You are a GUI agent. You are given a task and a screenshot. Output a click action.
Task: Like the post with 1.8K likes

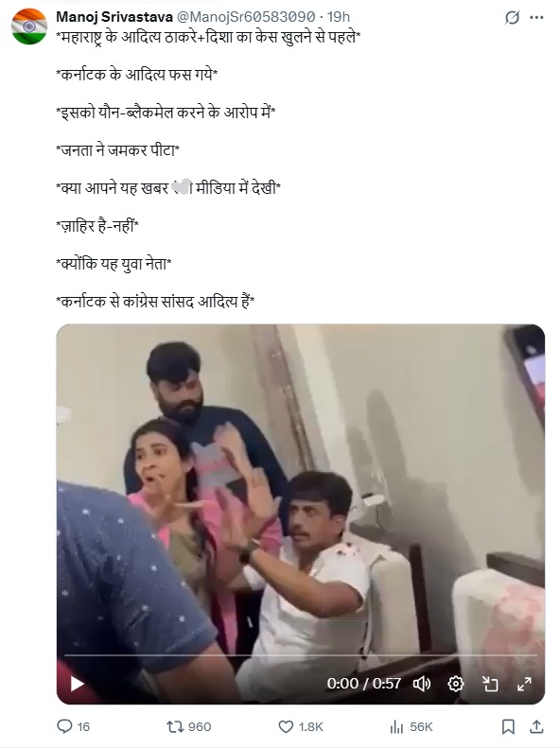(301, 726)
